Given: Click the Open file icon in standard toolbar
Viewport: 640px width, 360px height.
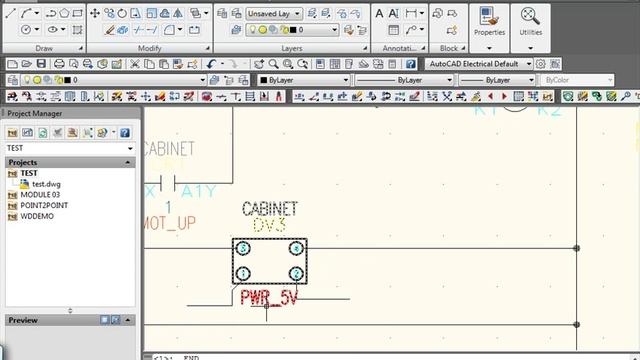Looking at the screenshot, I should 27,64.
